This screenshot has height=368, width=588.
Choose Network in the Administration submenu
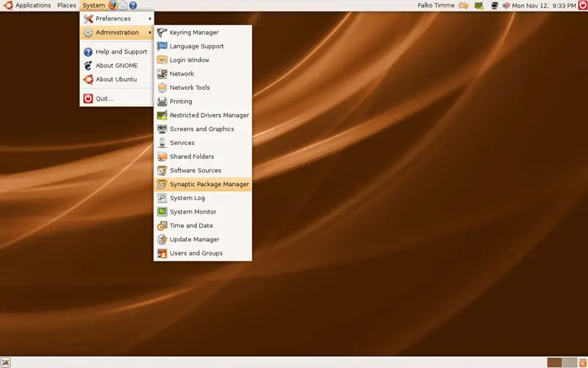[203, 74]
